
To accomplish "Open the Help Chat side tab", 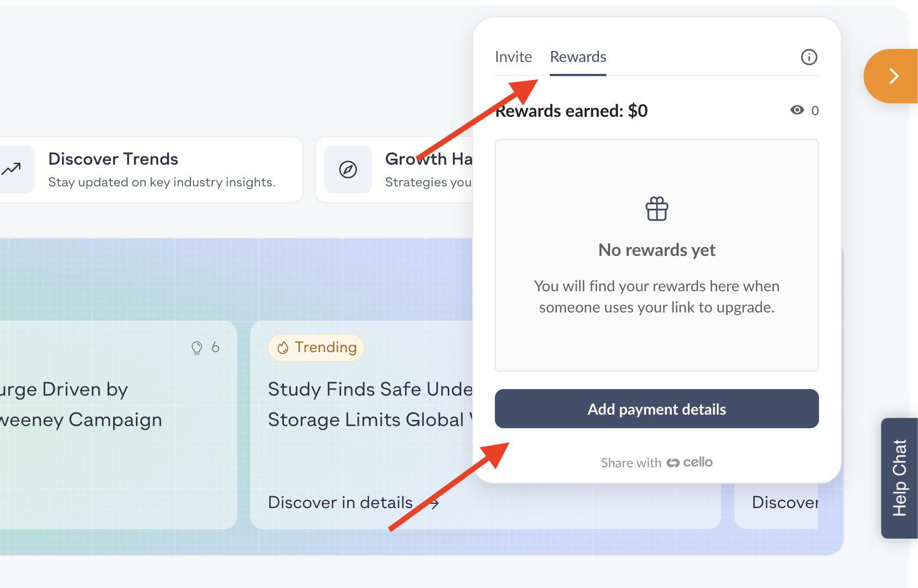I will click(x=900, y=478).
